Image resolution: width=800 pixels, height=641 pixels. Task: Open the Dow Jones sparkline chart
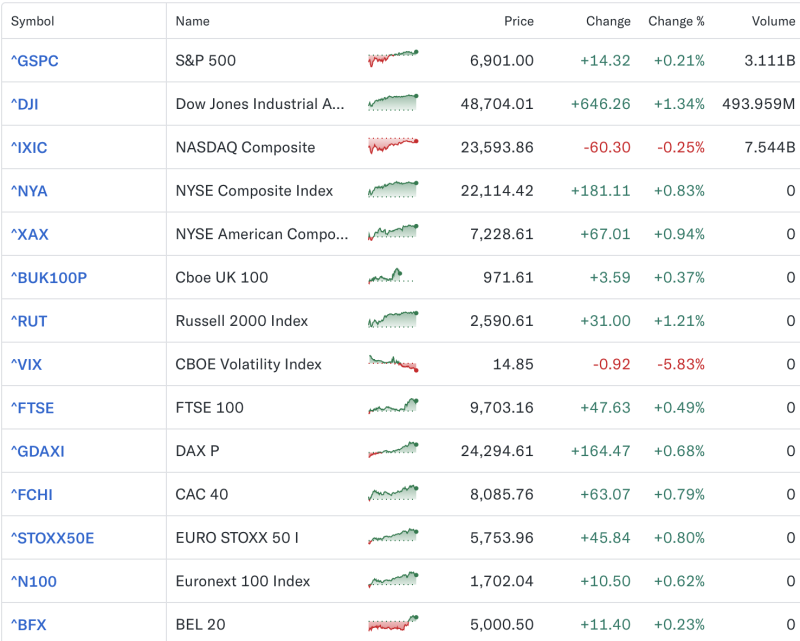392,104
